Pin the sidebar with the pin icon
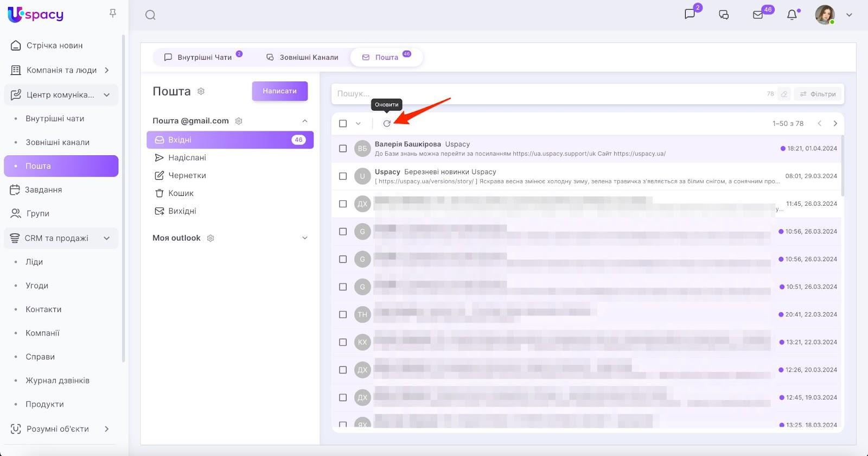 click(x=113, y=14)
